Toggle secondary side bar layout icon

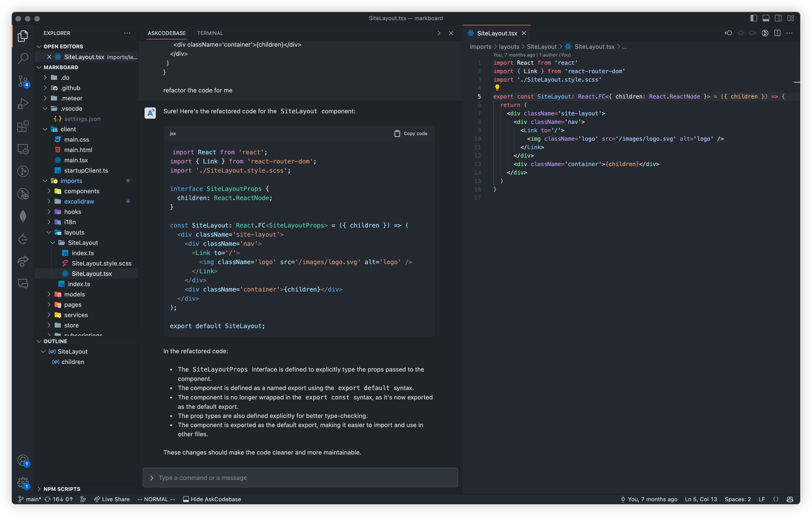point(778,18)
